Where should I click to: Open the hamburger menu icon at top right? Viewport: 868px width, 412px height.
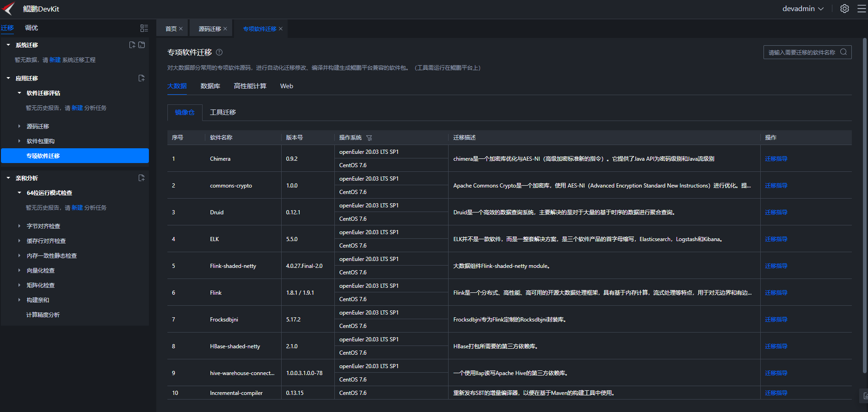[862, 9]
